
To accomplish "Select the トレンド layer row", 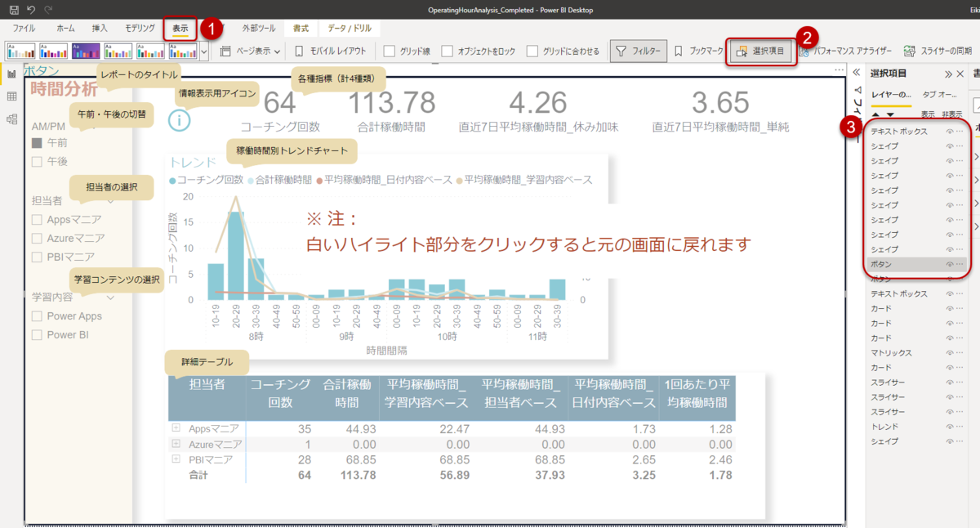I will 917,427.
